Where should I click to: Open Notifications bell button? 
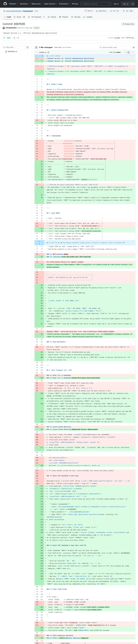101,11
